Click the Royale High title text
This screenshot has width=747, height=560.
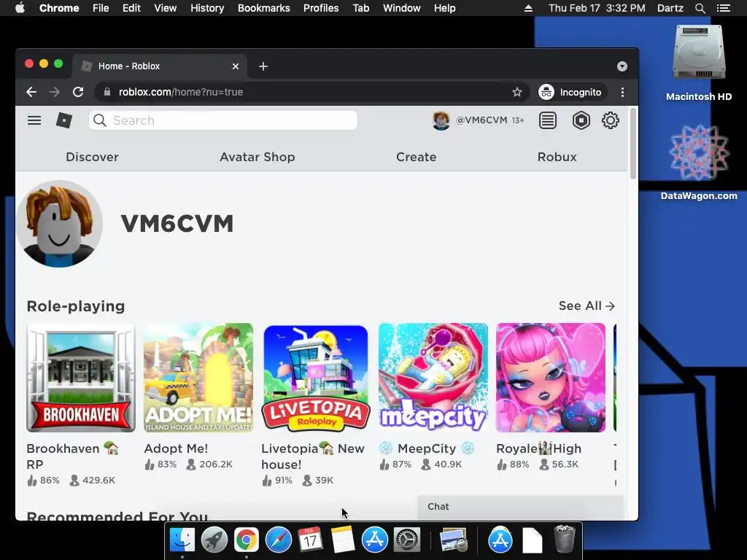click(539, 448)
